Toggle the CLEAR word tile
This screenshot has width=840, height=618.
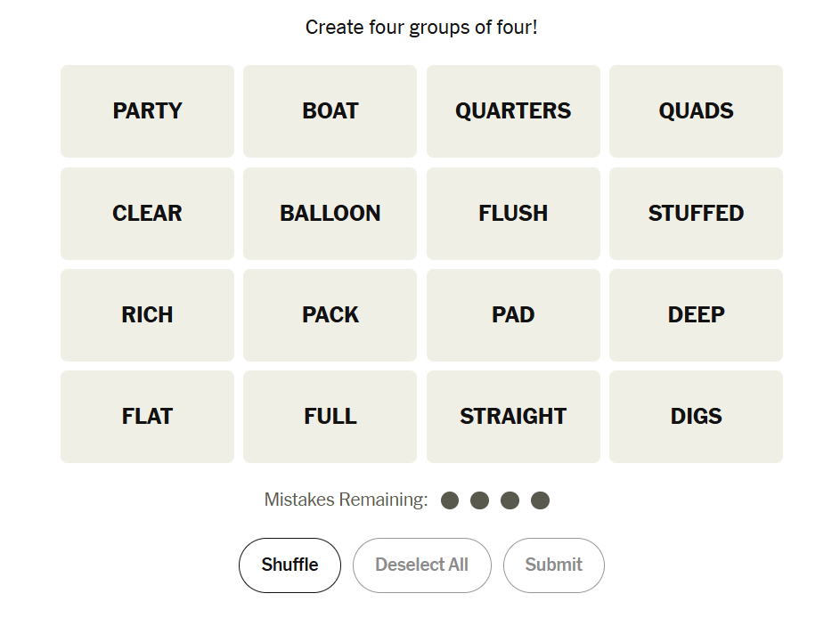point(147,214)
